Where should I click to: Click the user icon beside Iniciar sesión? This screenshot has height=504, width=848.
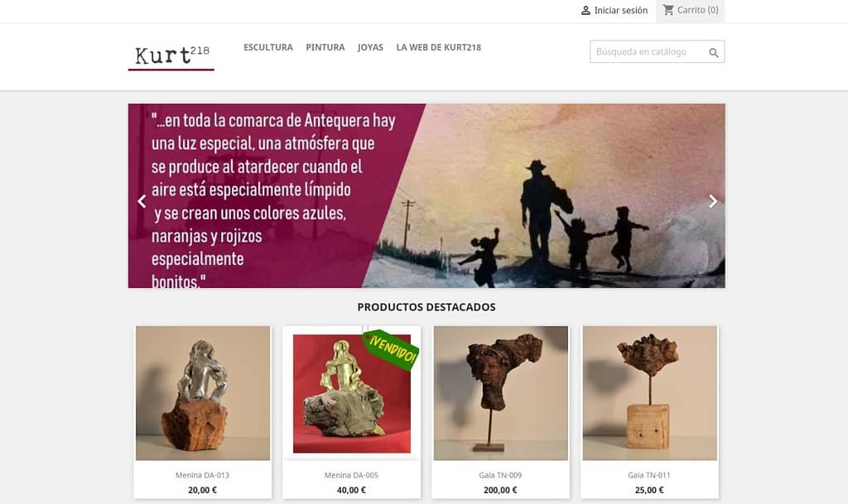(585, 10)
